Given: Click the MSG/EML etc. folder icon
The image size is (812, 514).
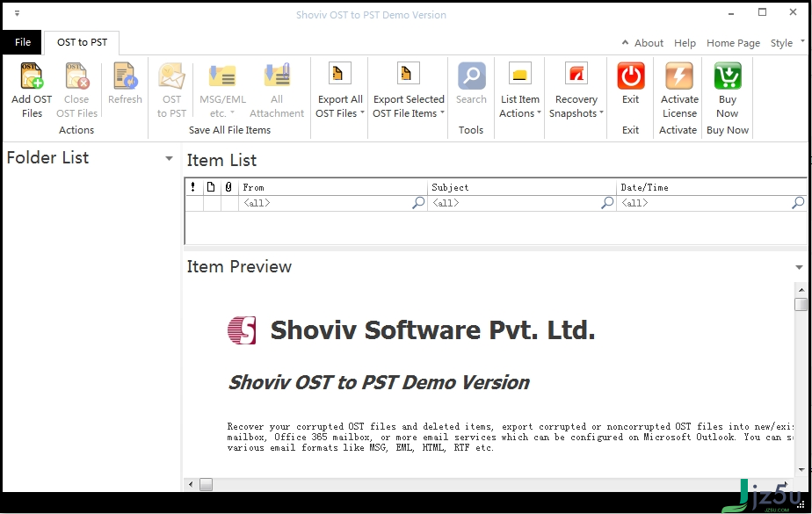Looking at the screenshot, I should point(222,76).
